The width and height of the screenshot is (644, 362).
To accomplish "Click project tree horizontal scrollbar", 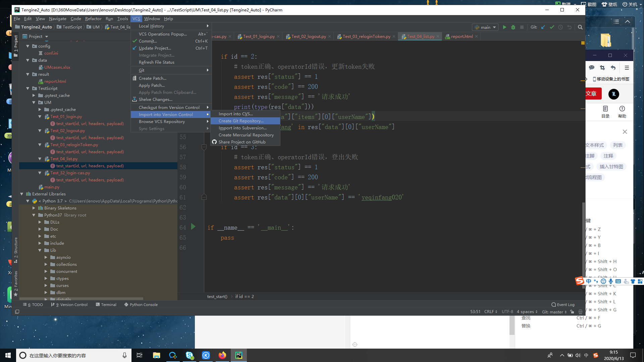I will click(x=82, y=298).
